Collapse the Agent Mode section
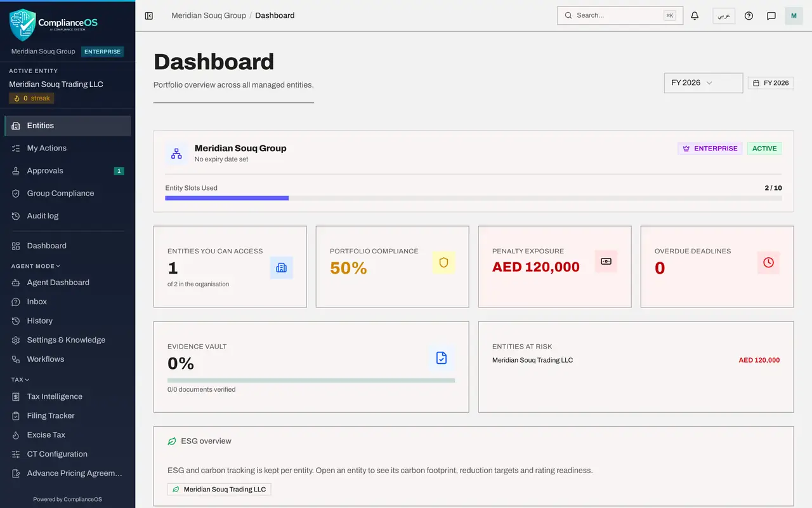The height and width of the screenshot is (508, 812). pyautogui.click(x=36, y=266)
